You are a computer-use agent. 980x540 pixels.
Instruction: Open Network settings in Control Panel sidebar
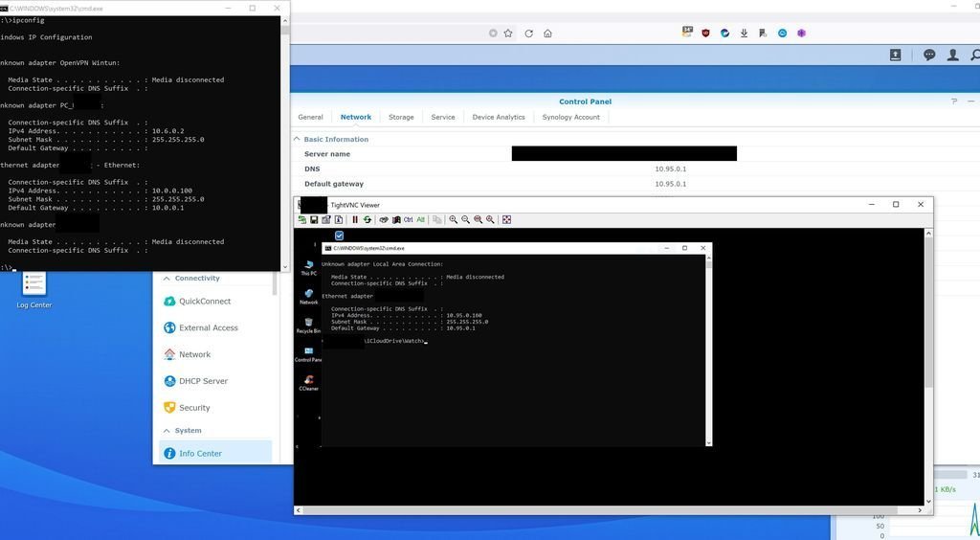[215, 354]
